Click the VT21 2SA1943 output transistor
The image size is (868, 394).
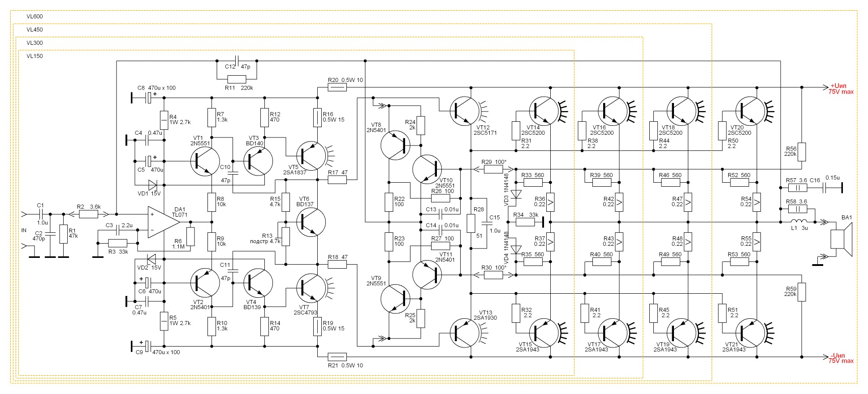click(751, 333)
